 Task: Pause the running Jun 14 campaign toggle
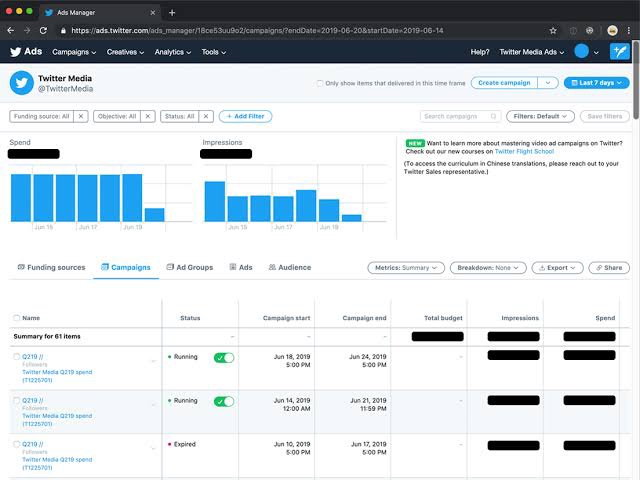[224, 401]
